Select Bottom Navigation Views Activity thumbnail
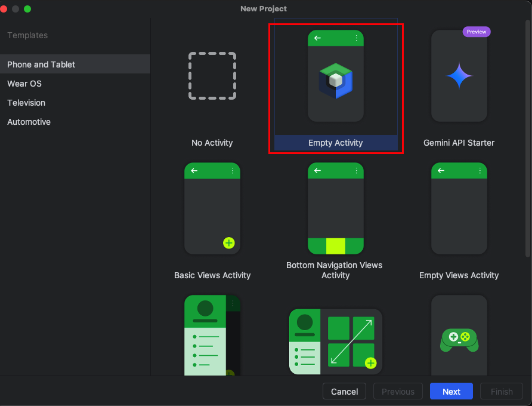The width and height of the screenshot is (532, 406). [x=336, y=208]
